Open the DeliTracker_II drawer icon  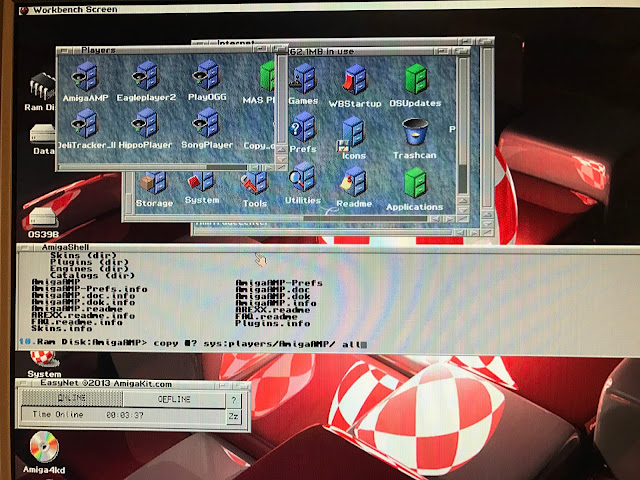(x=84, y=124)
